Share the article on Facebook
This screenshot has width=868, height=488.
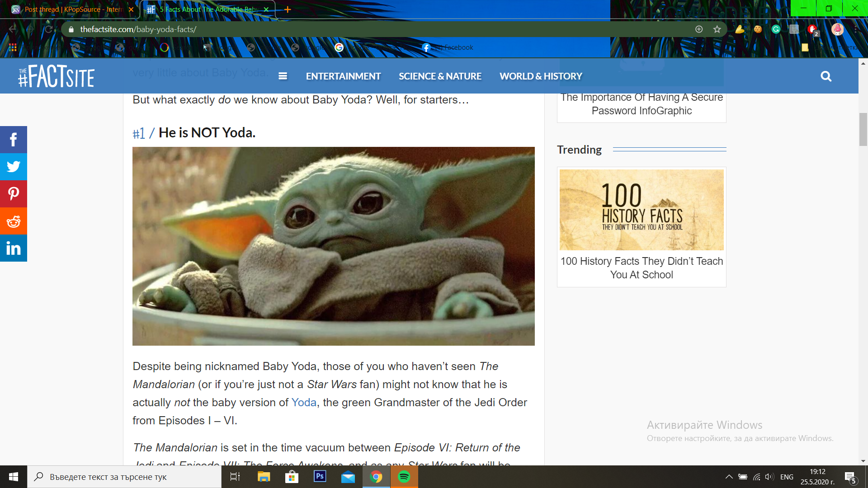pyautogui.click(x=14, y=140)
